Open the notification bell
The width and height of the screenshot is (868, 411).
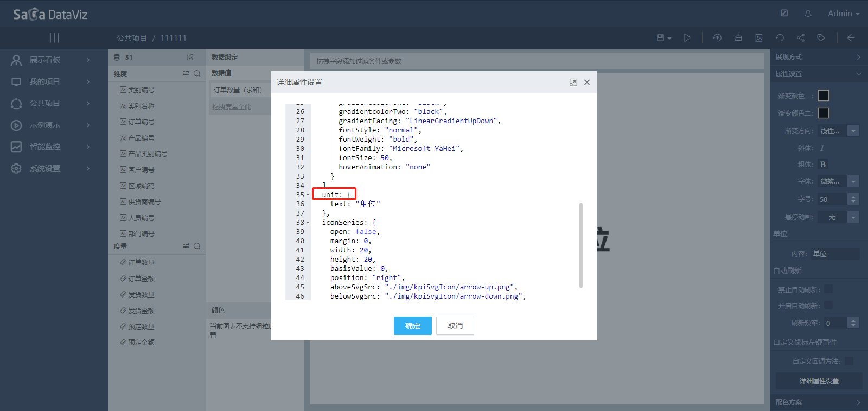[808, 14]
